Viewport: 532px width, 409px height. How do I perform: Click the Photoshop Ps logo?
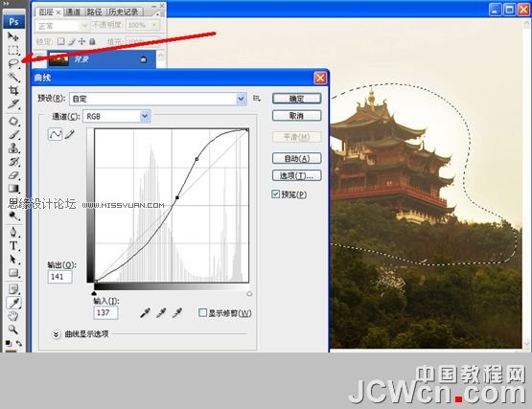click(14, 22)
